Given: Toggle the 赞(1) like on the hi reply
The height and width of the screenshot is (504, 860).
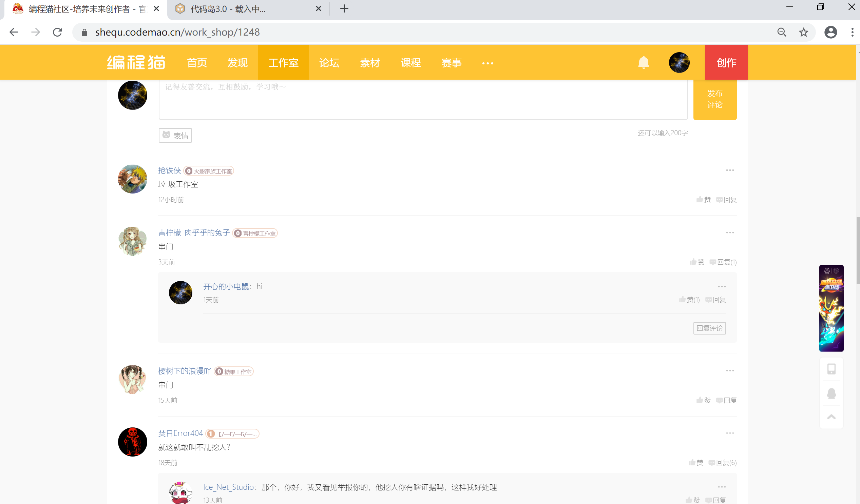Looking at the screenshot, I should [689, 299].
